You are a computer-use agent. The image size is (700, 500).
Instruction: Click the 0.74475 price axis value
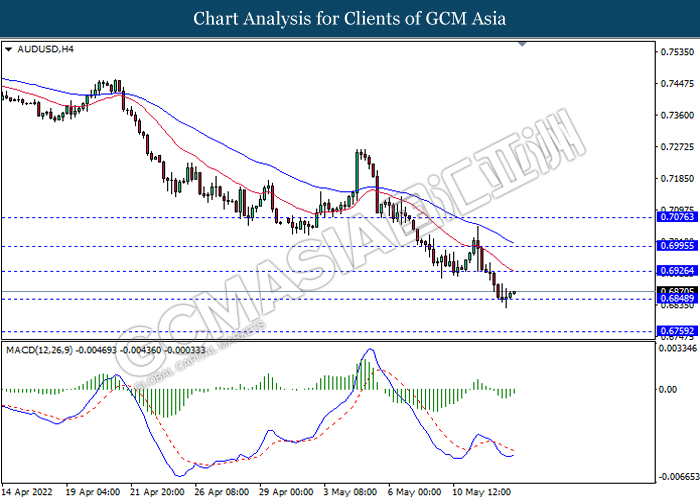pos(677,83)
